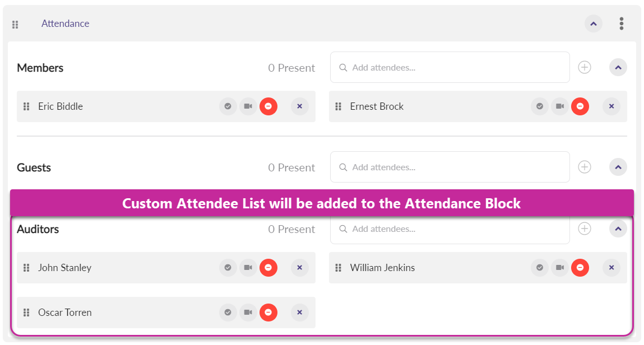Mark Ernest Brock as attending remotely
The image size is (644, 345).
point(559,106)
